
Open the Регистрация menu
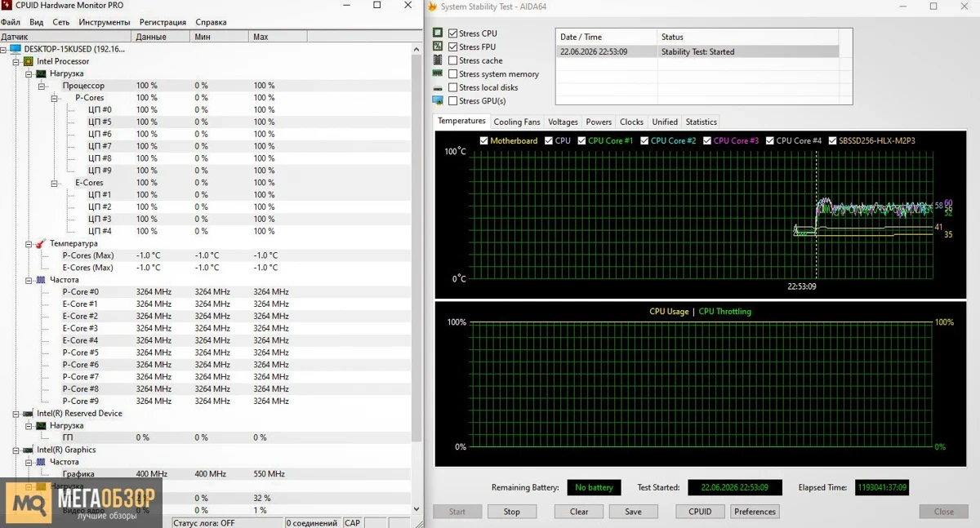tap(163, 22)
